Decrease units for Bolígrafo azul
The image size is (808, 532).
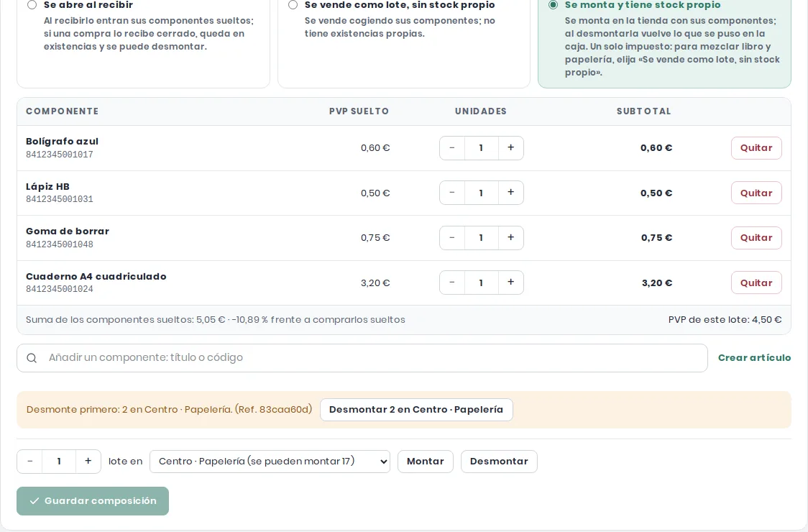click(x=452, y=148)
